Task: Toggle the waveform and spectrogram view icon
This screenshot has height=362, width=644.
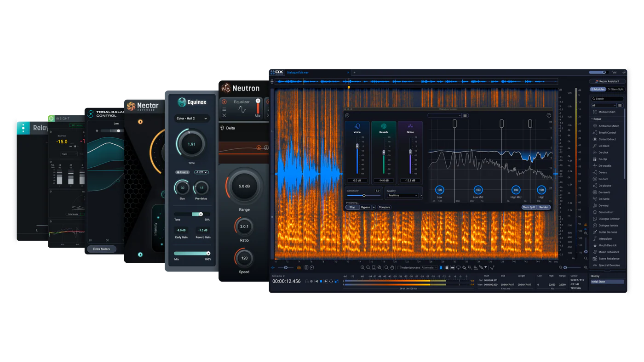Action: coord(299,267)
